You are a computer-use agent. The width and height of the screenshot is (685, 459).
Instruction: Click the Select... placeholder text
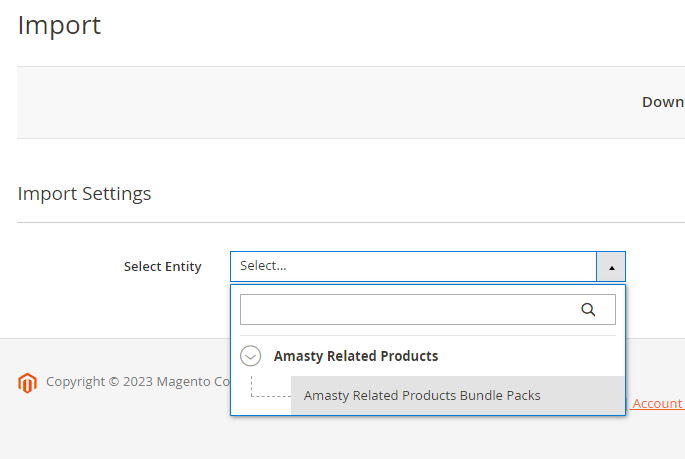263,266
